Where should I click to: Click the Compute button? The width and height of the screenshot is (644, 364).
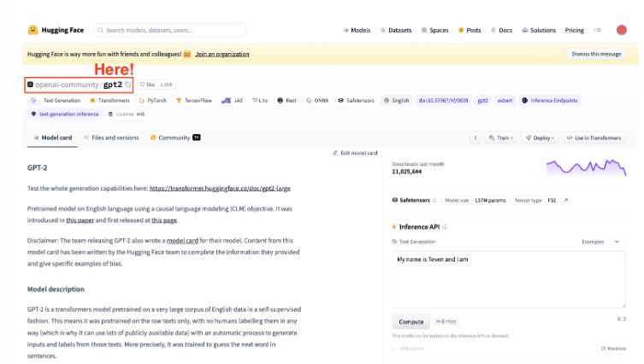411,322
